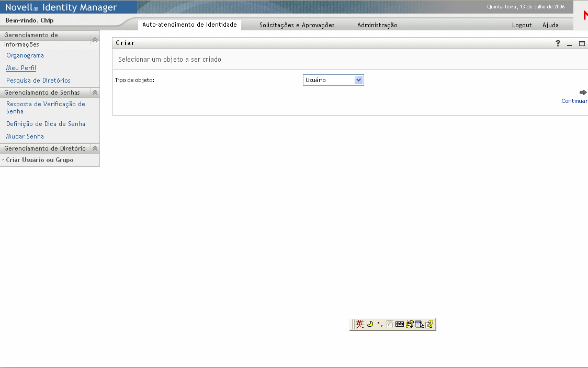Open help for the Criar portlet

tap(558, 43)
